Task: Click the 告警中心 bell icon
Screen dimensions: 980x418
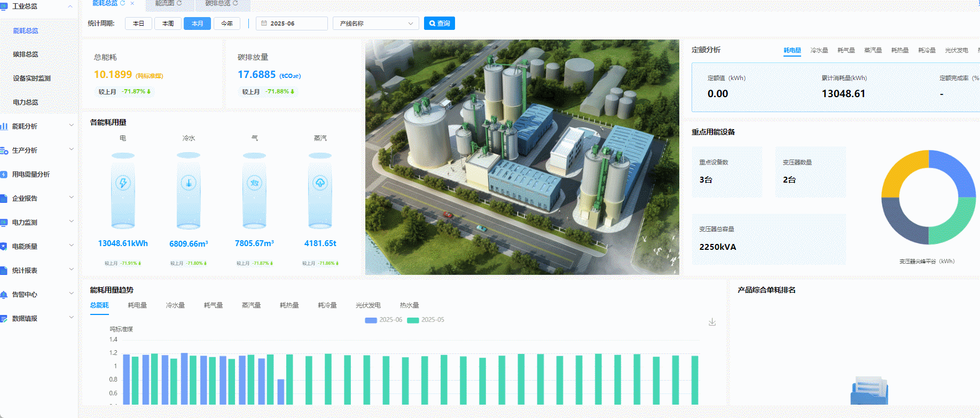Action: [4, 295]
